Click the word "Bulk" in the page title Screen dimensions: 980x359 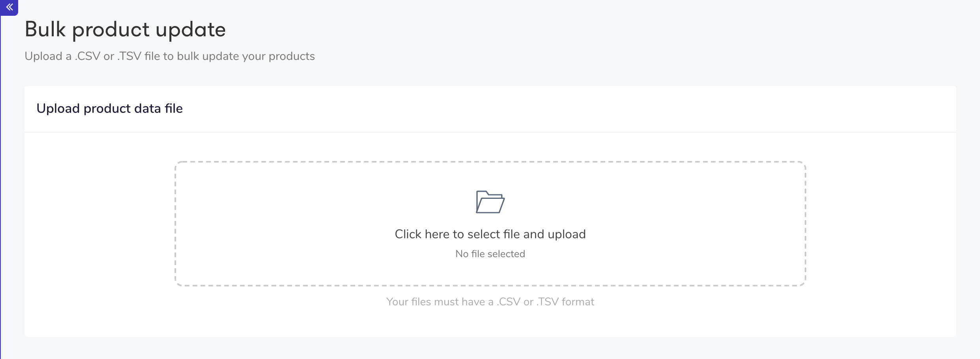point(45,30)
